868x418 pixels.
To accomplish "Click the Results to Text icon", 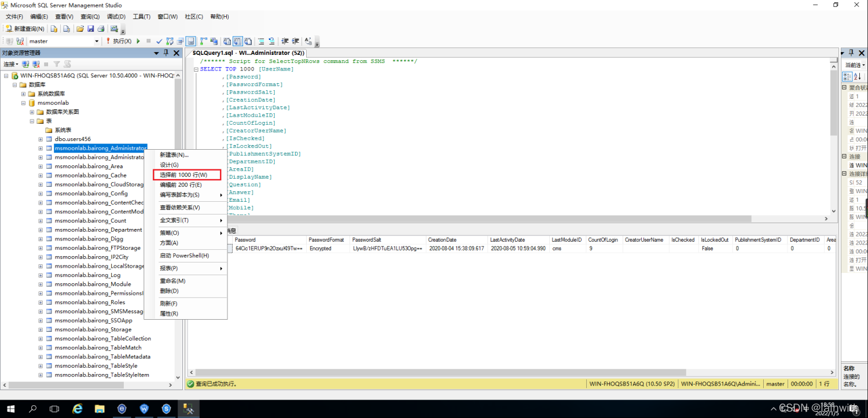I will click(x=227, y=41).
